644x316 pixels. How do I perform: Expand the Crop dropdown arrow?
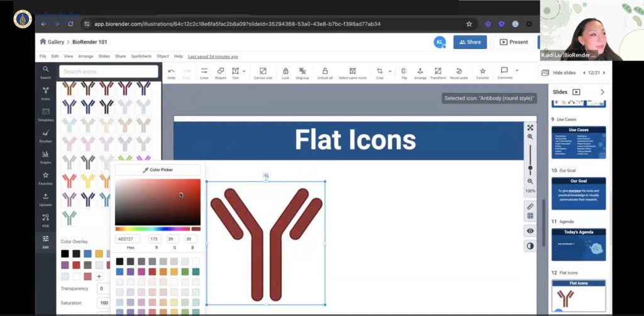click(x=390, y=71)
